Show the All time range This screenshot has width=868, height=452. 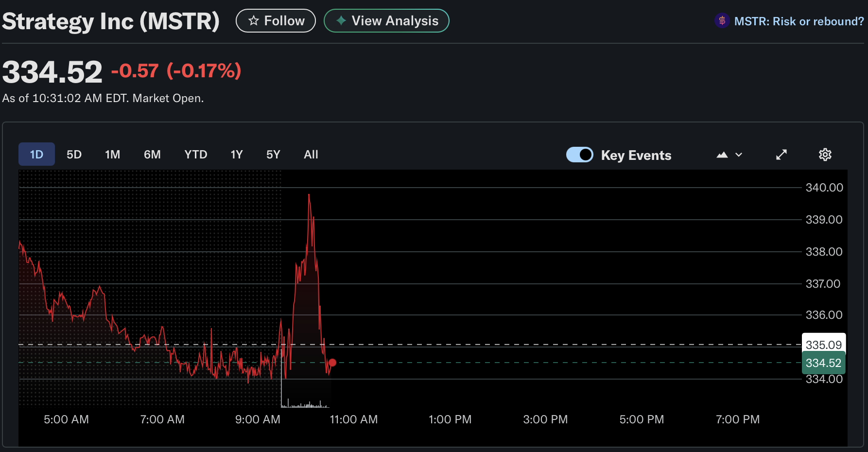point(311,155)
